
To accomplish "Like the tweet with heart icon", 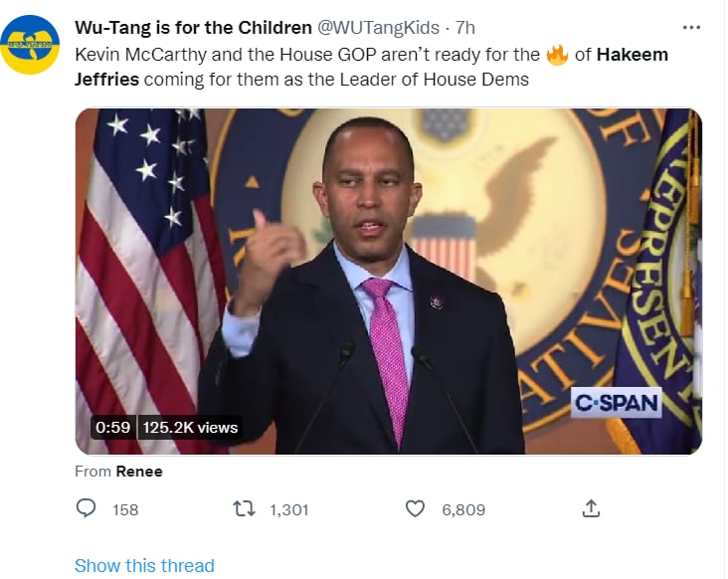I will pos(415,509).
